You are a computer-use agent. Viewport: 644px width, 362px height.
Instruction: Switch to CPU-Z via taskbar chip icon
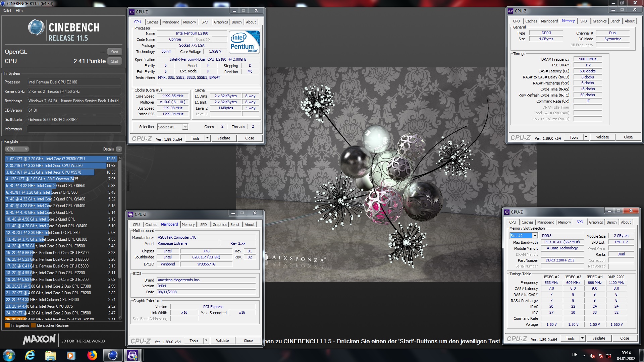(132, 355)
